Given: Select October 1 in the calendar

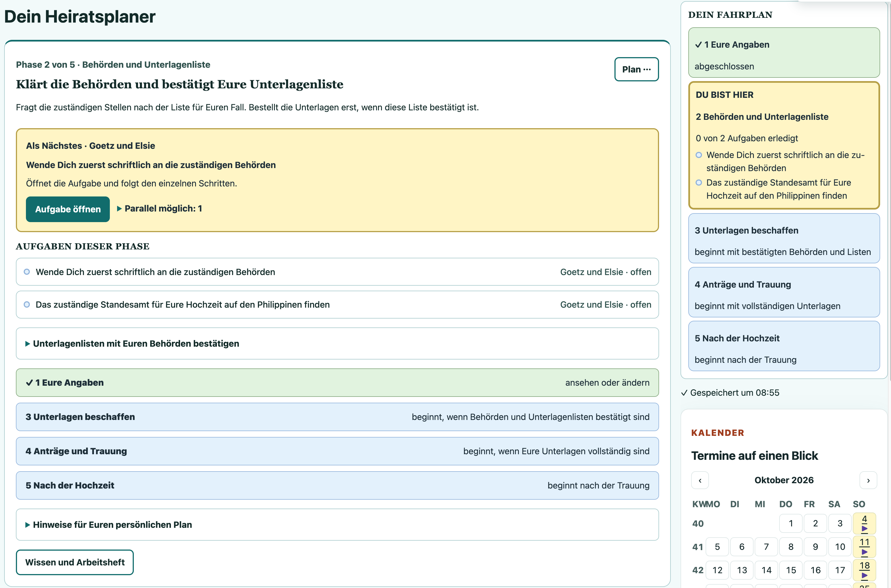Looking at the screenshot, I should pos(790,524).
